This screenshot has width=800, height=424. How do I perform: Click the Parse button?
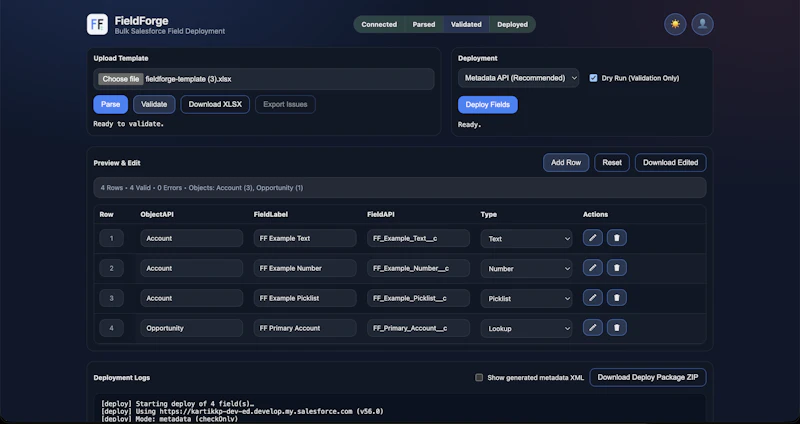pos(111,104)
